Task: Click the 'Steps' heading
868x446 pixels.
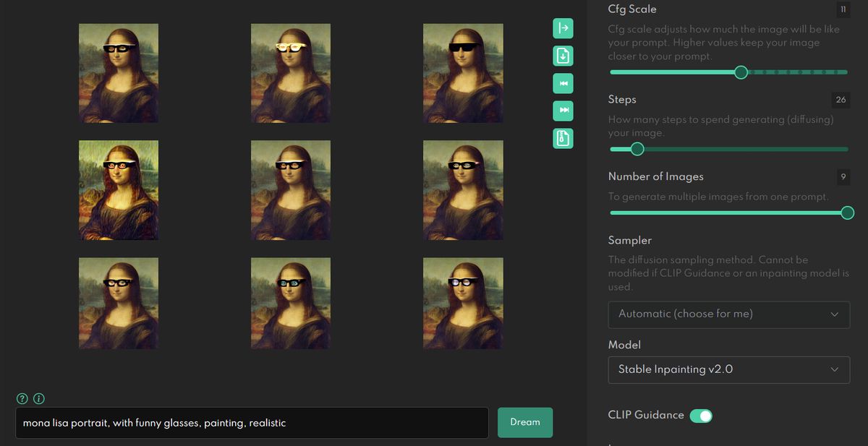Action: [622, 100]
